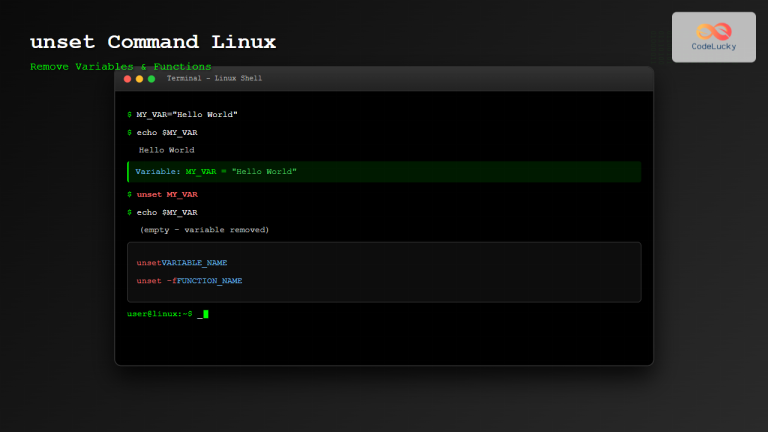Screen dimensions: 768x432
Task: Click the green $ before MY_VAR assignment
Action: pos(129,114)
